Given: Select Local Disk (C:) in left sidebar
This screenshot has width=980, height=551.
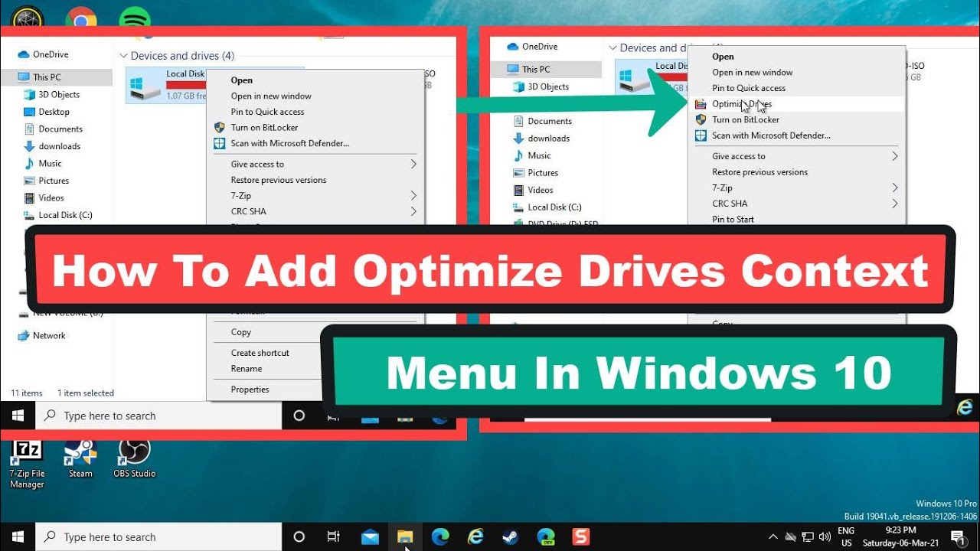Looking at the screenshot, I should coord(65,215).
